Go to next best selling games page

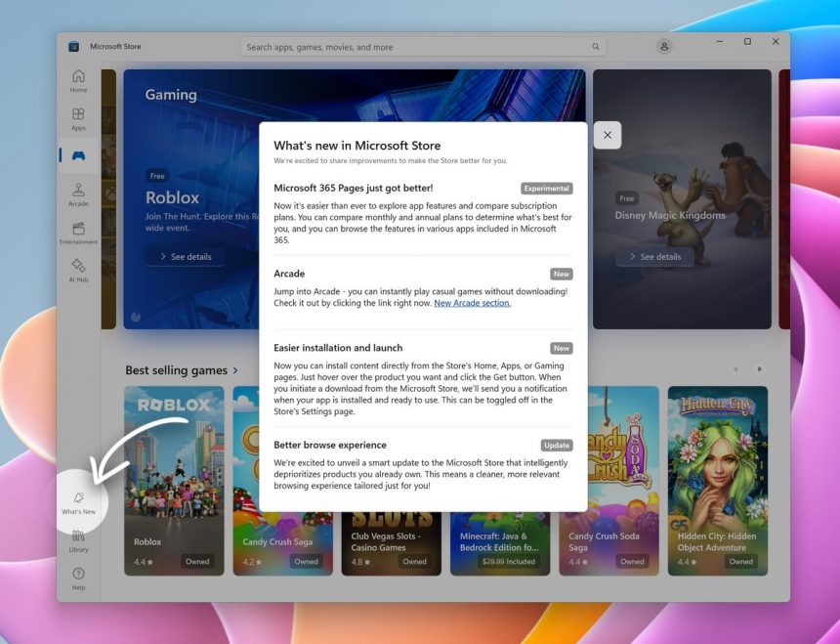tap(759, 368)
